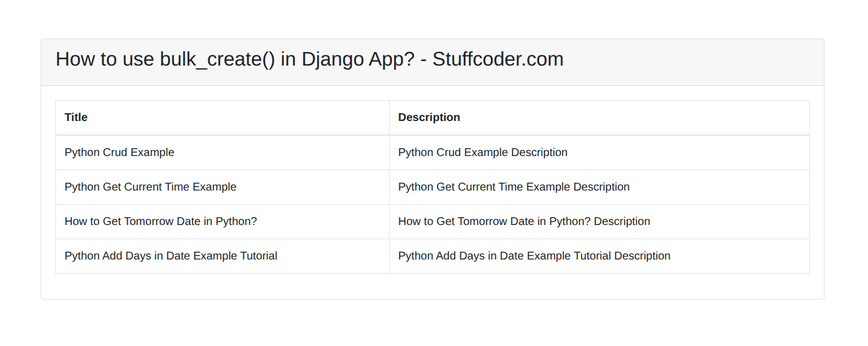868x346 pixels.
Task: Click the word Python? in the third description
Action: click(570, 222)
